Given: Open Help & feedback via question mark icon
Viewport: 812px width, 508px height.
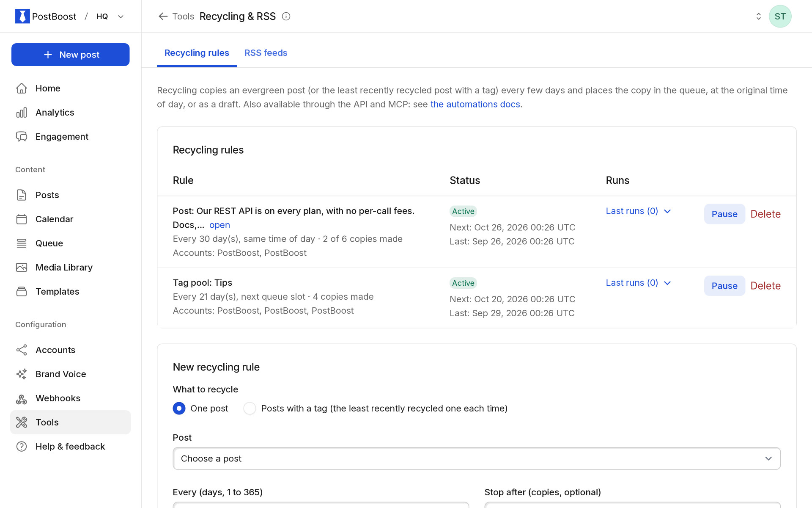Looking at the screenshot, I should (x=22, y=446).
